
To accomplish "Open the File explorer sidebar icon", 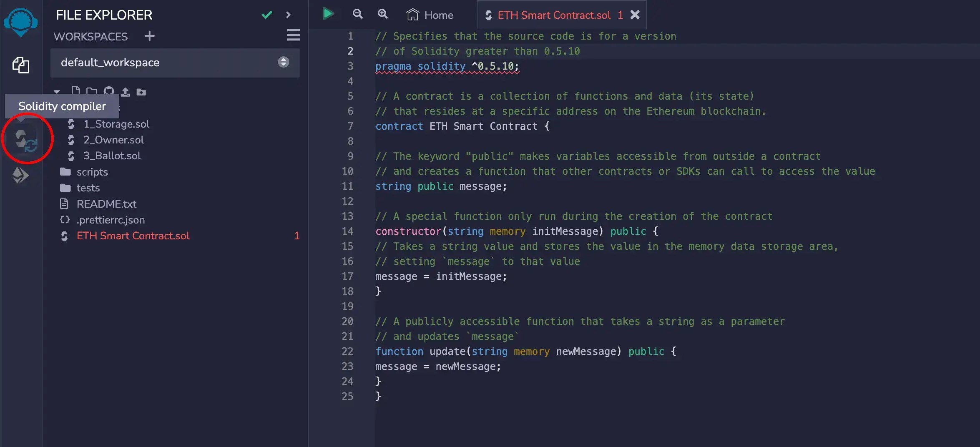I will point(21,65).
